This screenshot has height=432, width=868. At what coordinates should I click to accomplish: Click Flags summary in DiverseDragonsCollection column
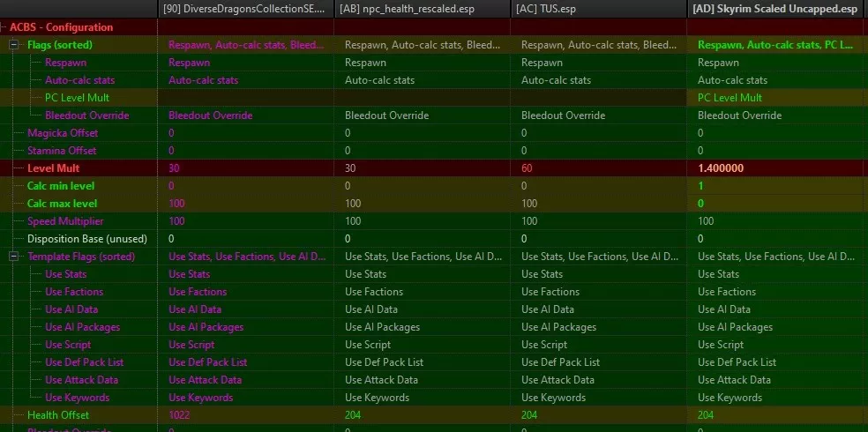tap(246, 45)
